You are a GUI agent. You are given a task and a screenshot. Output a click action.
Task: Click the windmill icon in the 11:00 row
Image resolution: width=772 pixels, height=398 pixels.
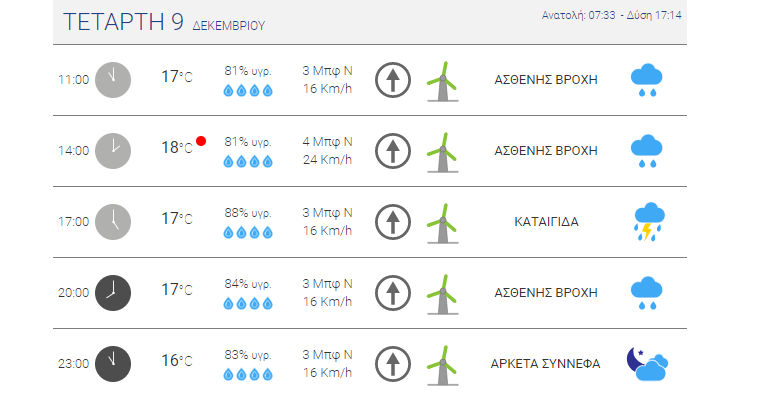[442, 81]
